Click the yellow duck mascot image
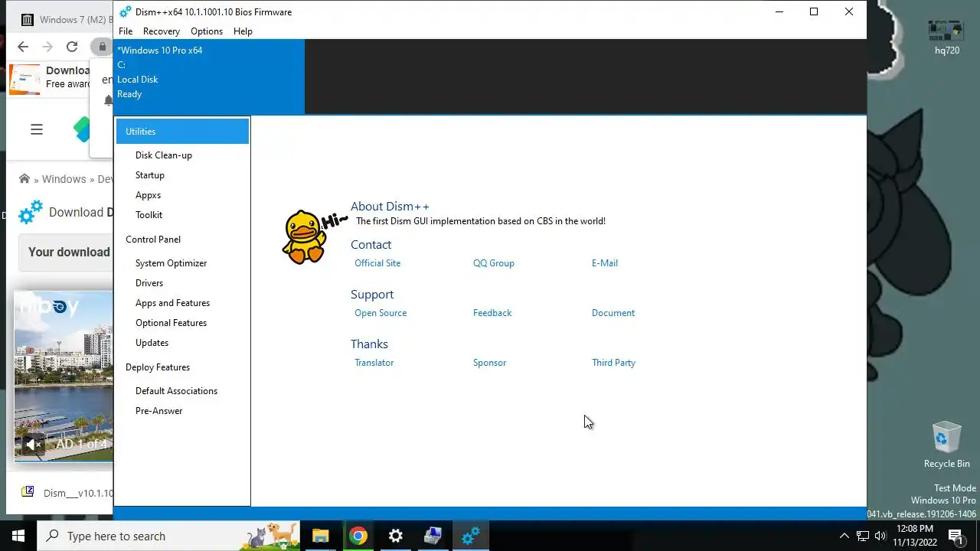The height and width of the screenshot is (551, 980). tap(305, 237)
